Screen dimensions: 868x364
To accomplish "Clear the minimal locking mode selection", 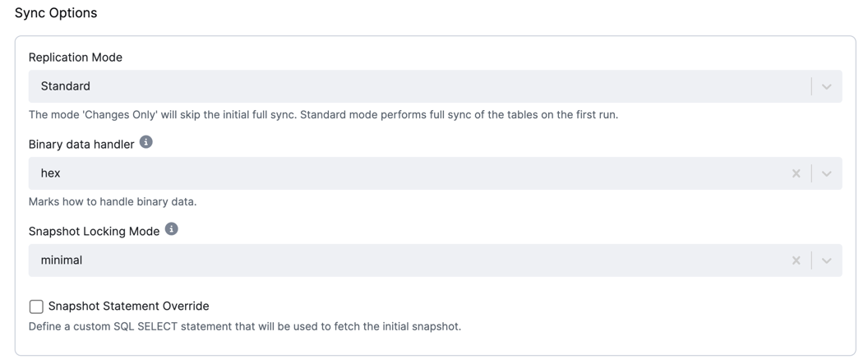I will point(796,260).
